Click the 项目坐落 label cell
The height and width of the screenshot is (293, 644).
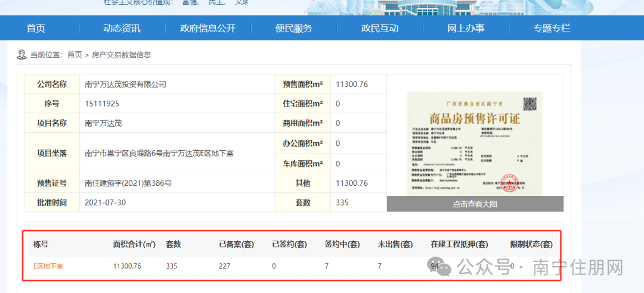pos(52,154)
